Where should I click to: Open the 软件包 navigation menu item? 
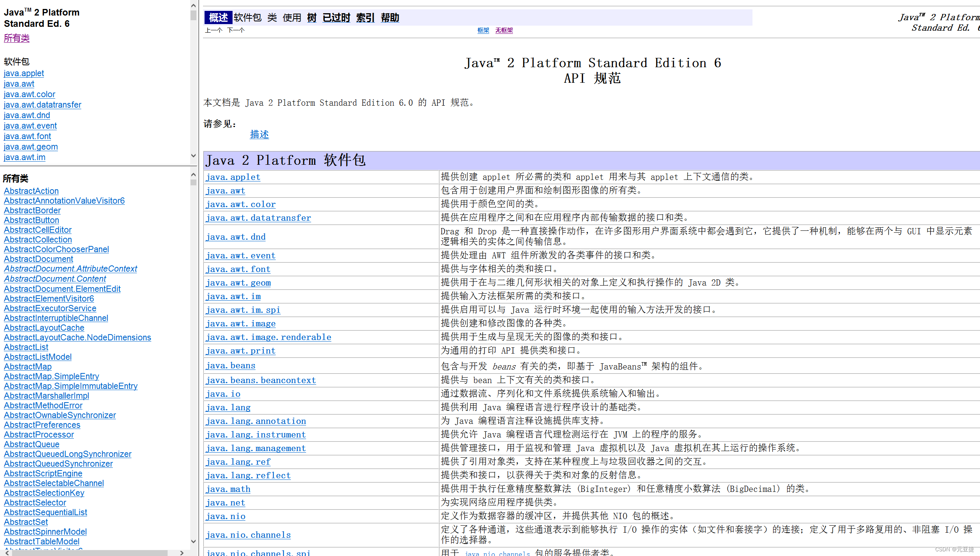248,18
